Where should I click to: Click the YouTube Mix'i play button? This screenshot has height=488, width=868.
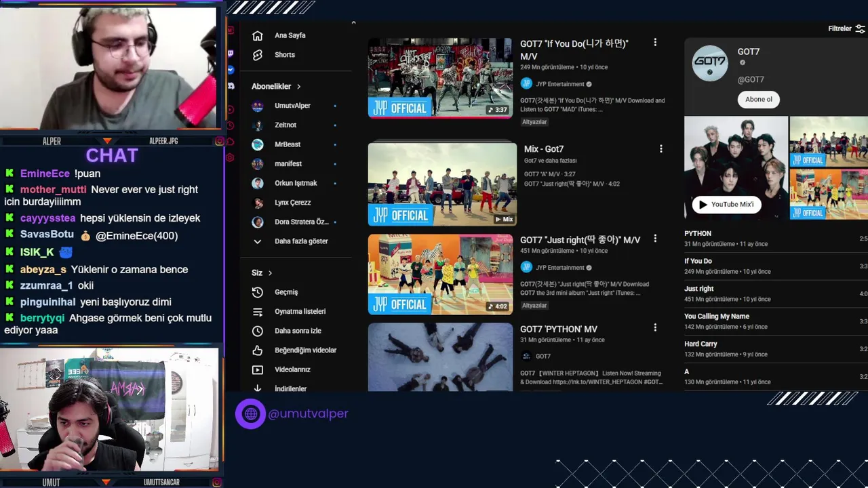click(x=726, y=205)
